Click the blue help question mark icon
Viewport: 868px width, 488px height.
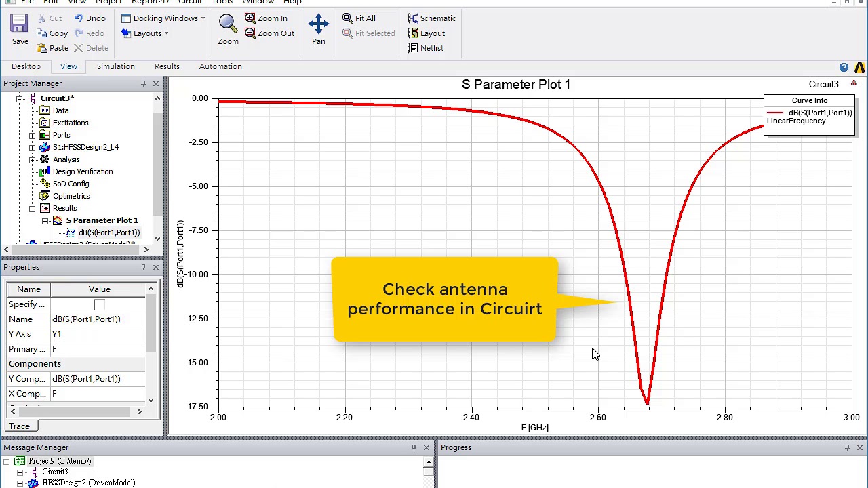tap(844, 67)
